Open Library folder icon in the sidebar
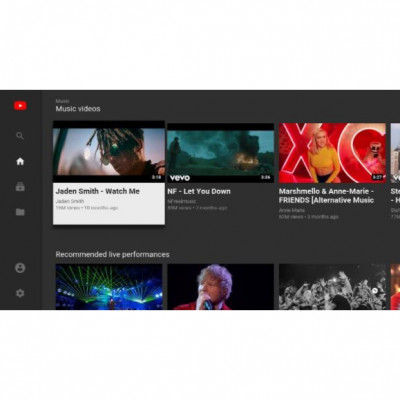This screenshot has width=400, height=400. pos(20,212)
